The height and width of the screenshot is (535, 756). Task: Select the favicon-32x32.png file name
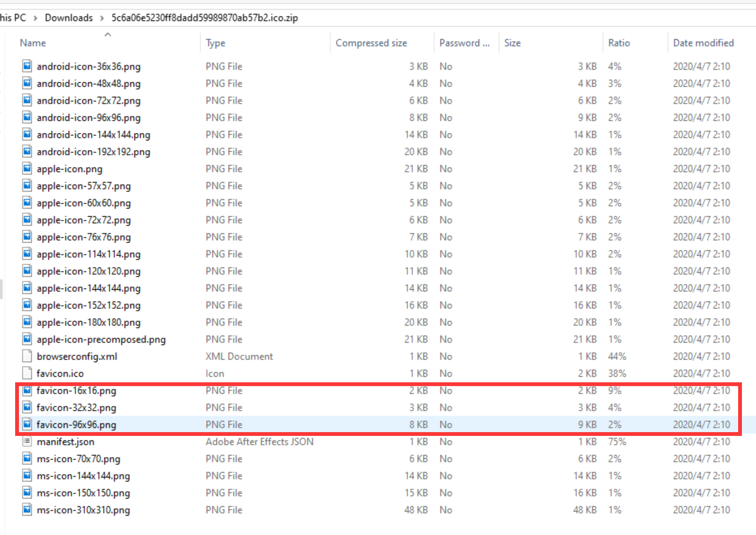coord(76,408)
